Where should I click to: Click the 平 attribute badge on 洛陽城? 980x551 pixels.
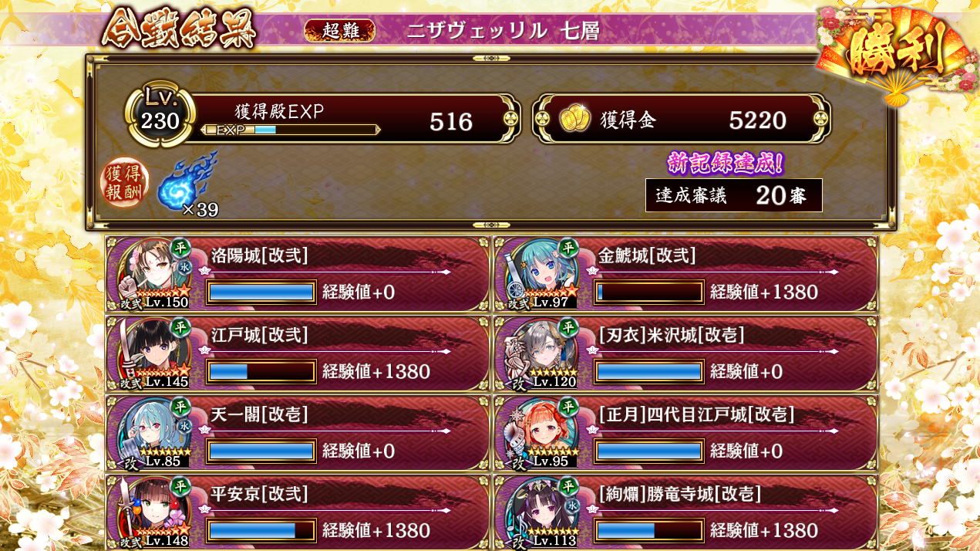pyautogui.click(x=180, y=247)
